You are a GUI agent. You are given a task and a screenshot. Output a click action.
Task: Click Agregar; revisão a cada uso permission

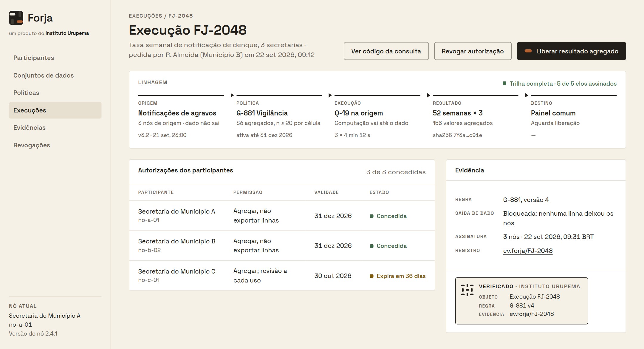click(260, 276)
